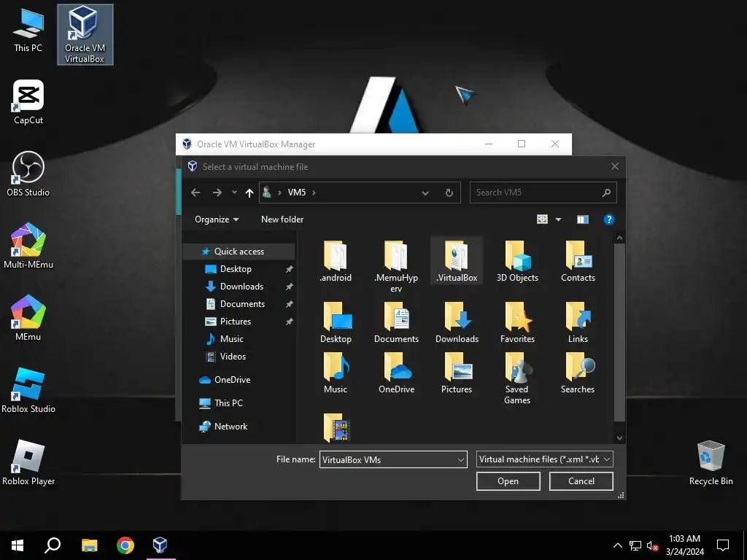Open the Documents folder in file list

[396, 322]
